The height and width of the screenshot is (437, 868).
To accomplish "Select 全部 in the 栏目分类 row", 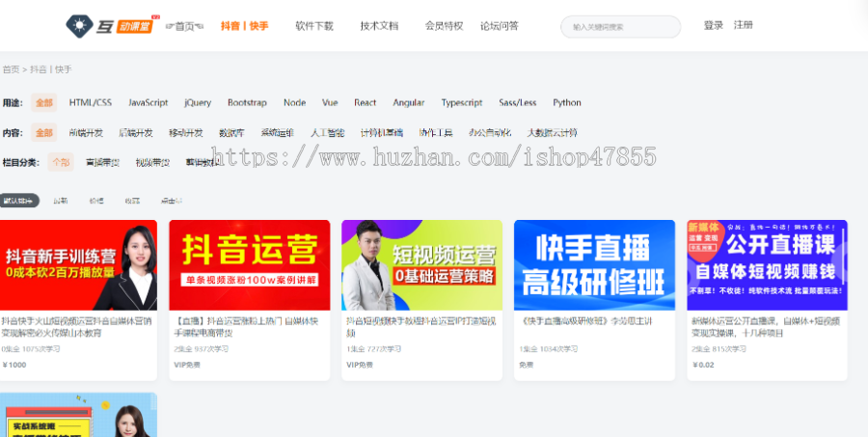I will click(x=61, y=162).
